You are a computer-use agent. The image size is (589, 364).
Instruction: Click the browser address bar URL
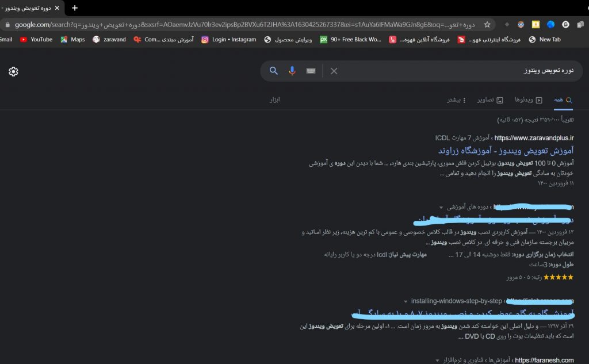(245, 25)
